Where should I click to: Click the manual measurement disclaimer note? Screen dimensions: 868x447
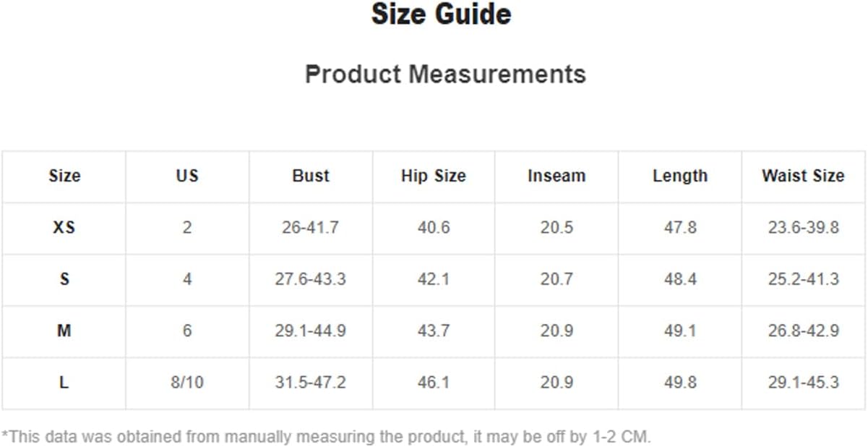coord(326,436)
